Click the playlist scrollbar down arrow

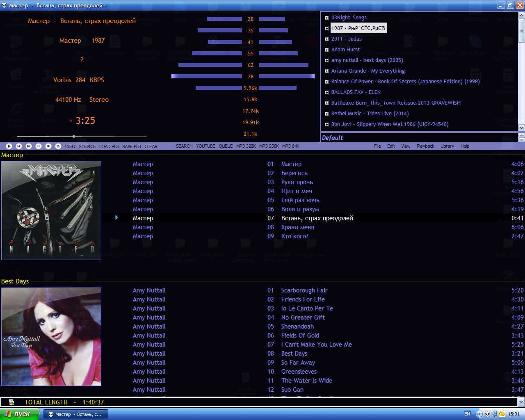(521, 402)
